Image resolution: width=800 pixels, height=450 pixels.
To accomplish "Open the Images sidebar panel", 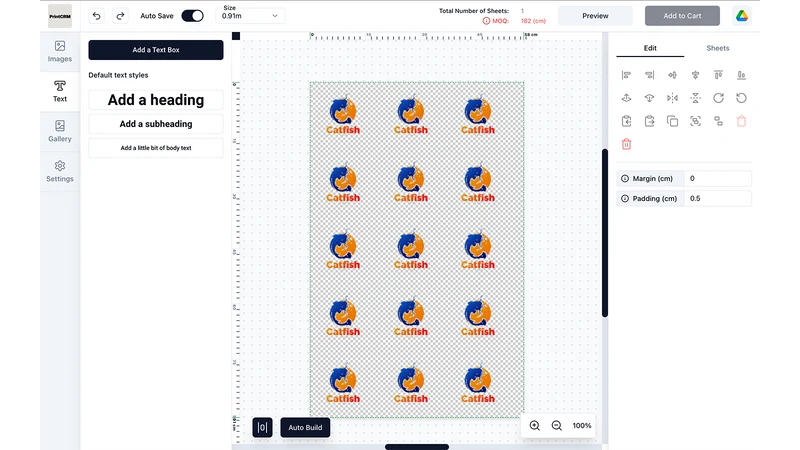I will pos(60,52).
